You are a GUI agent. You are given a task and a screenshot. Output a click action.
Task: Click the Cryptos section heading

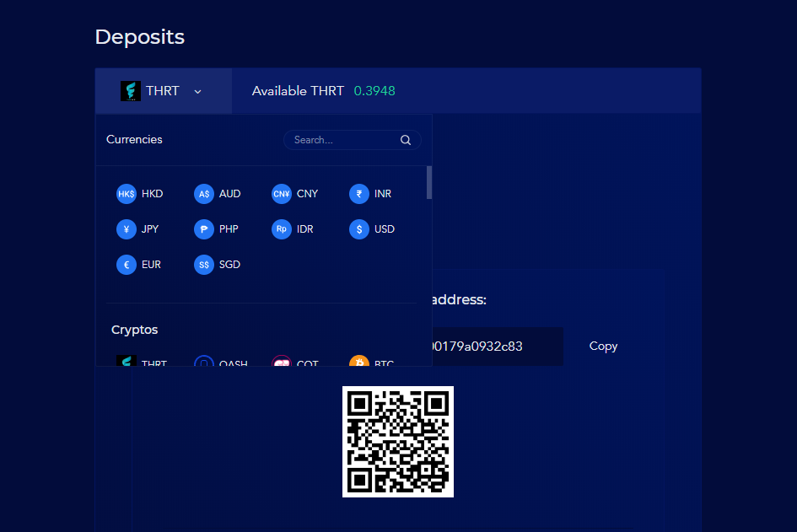(x=135, y=330)
